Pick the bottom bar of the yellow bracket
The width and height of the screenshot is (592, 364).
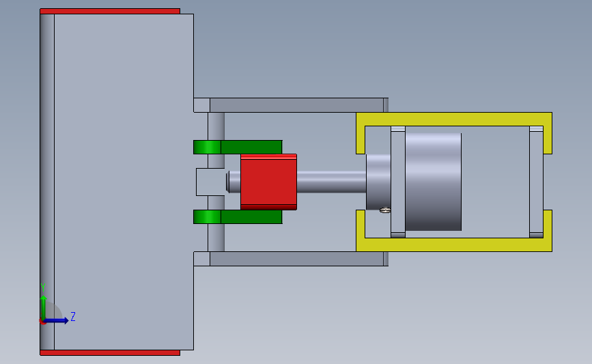pos(454,244)
